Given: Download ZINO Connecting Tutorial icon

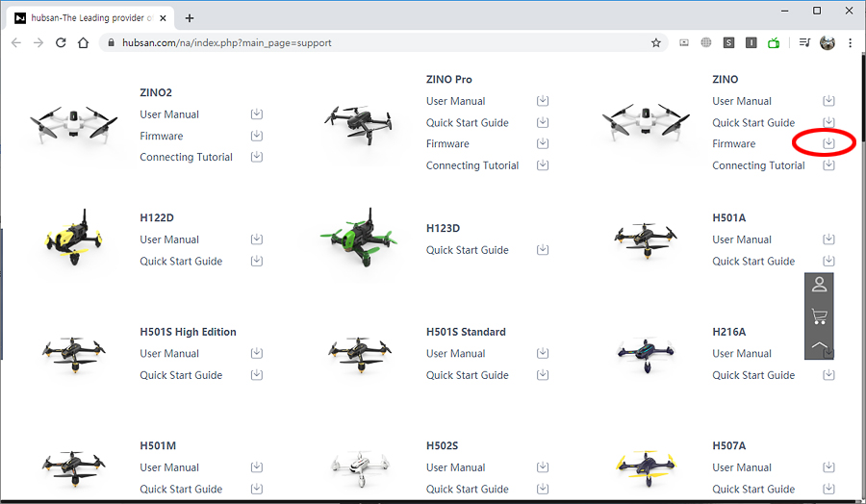Looking at the screenshot, I should (829, 165).
